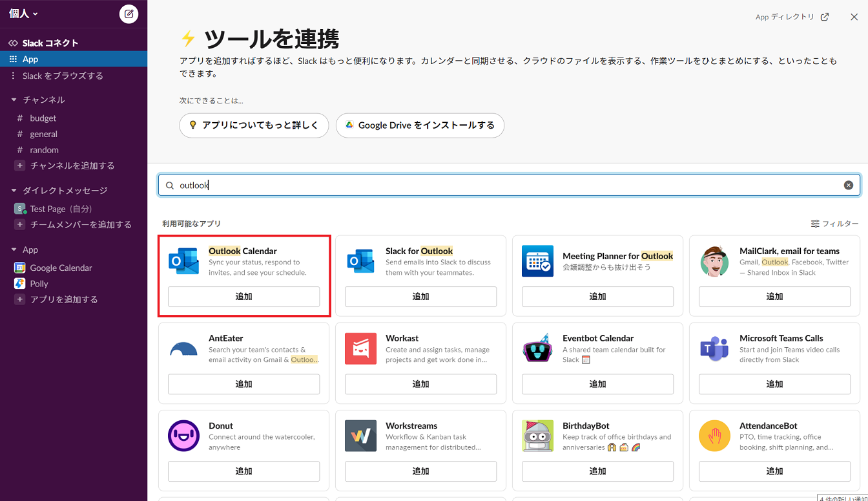The image size is (868, 501).
Task: Click the Donut app icon
Action: [184, 436]
